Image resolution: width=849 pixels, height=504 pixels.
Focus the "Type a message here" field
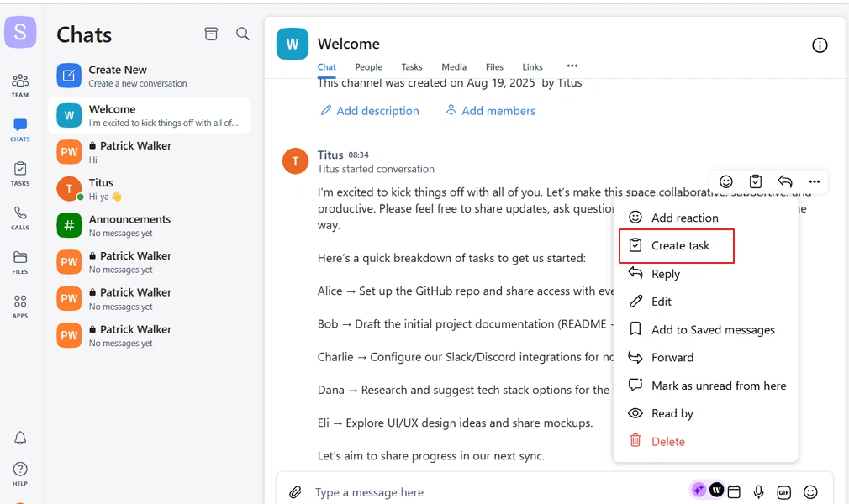point(498,492)
